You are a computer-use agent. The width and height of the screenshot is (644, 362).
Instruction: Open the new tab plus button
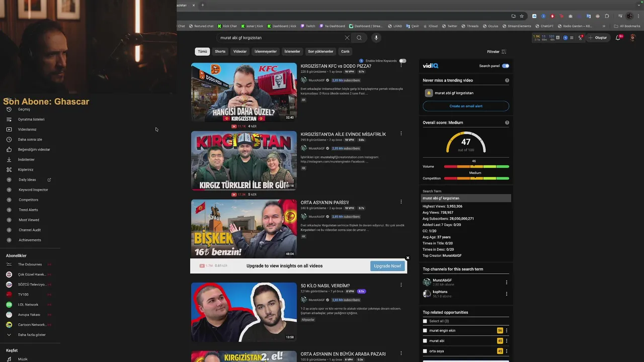(203, 5)
